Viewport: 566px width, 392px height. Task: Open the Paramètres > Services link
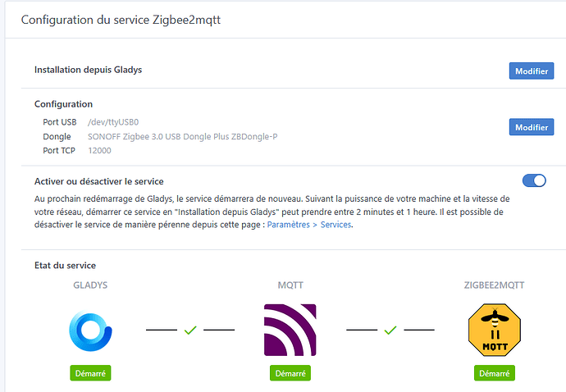[309, 225]
